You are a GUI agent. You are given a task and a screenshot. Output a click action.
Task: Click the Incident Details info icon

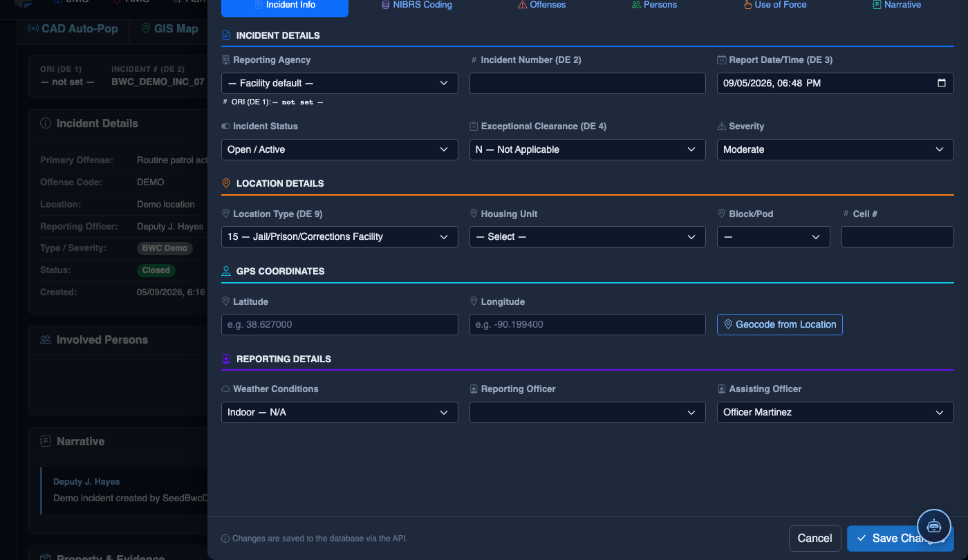tap(46, 123)
